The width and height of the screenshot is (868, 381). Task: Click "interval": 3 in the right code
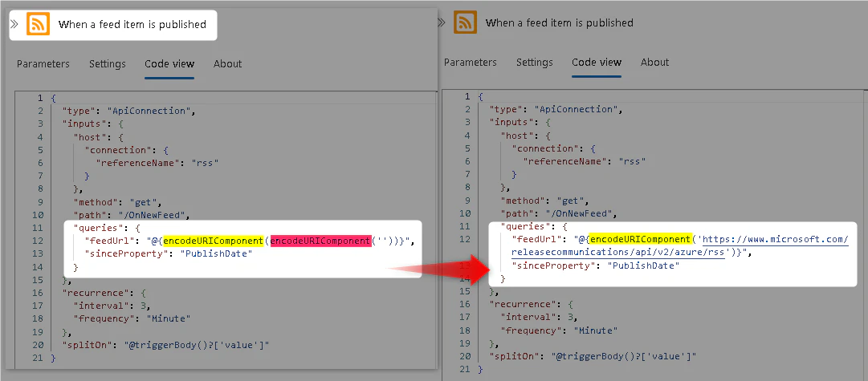(x=540, y=318)
